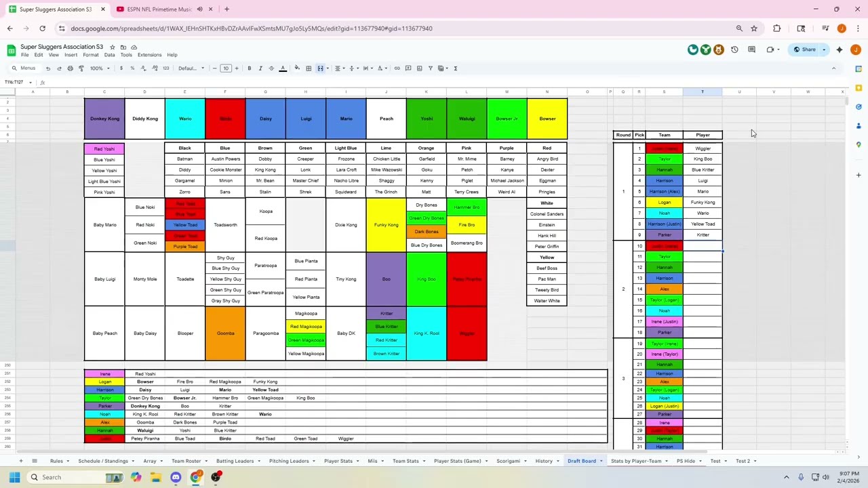Open the zoom 100% dropdown
The image size is (868, 488).
[x=100, y=68]
